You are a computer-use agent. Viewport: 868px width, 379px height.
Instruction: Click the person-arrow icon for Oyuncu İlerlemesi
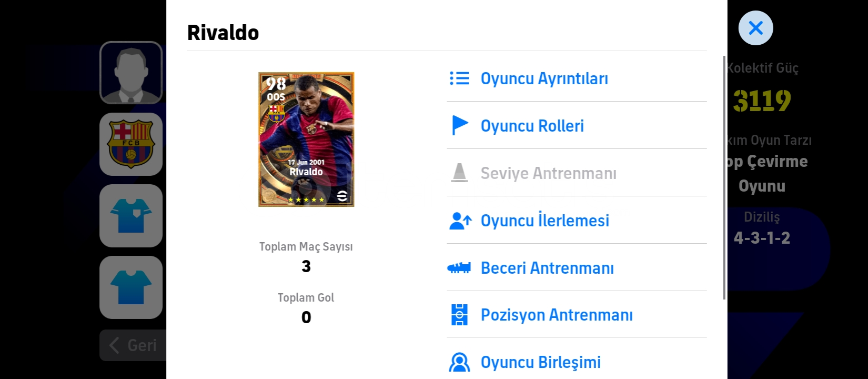point(460,221)
